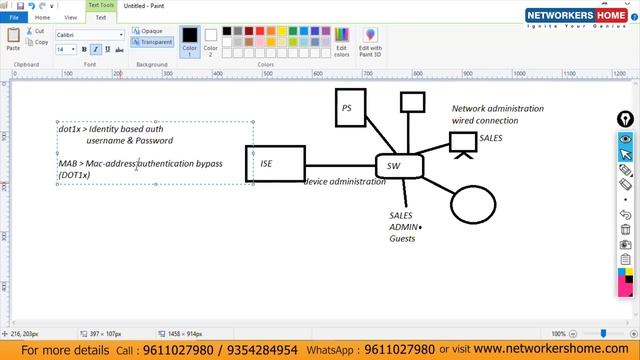Viewport: 640px width, 360px height.
Task: Click the Copy button
Action: tap(37, 42)
